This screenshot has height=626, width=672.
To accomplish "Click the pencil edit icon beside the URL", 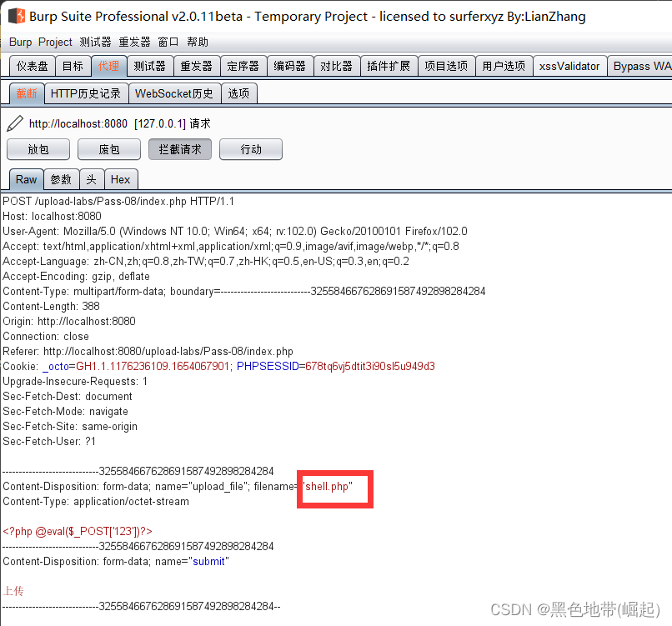I will [15, 123].
